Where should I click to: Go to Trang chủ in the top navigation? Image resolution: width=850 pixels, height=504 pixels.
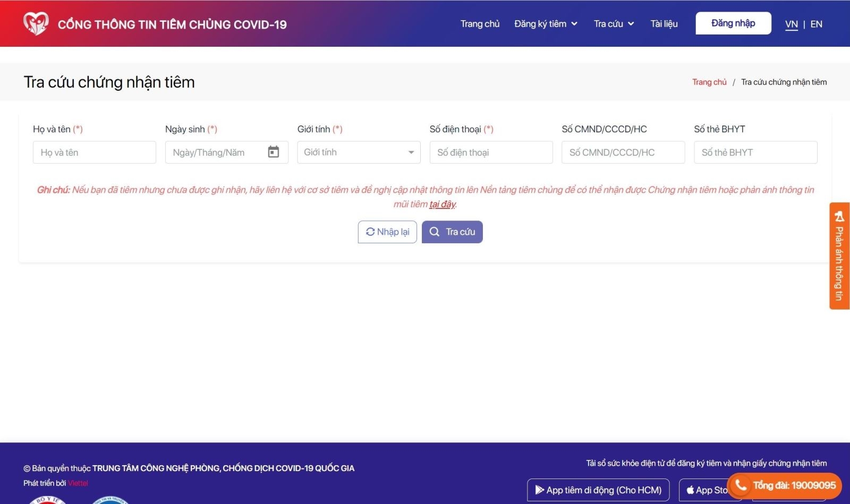480,24
